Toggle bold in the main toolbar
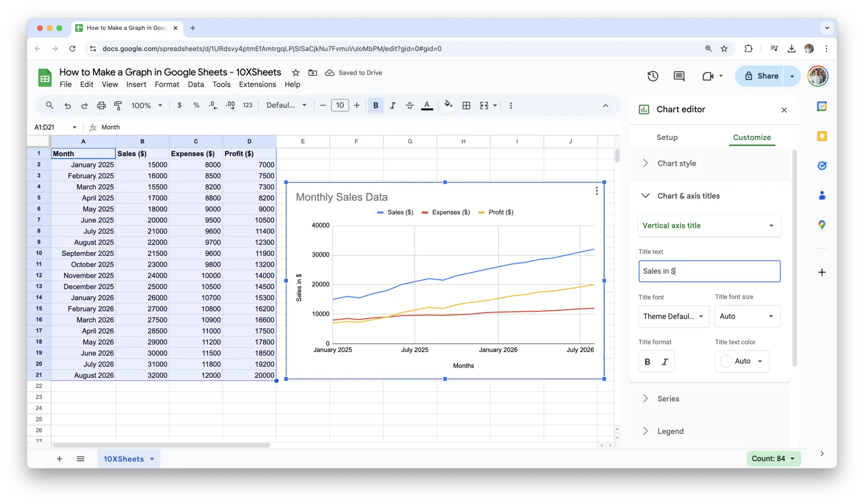864x504 pixels. (375, 105)
